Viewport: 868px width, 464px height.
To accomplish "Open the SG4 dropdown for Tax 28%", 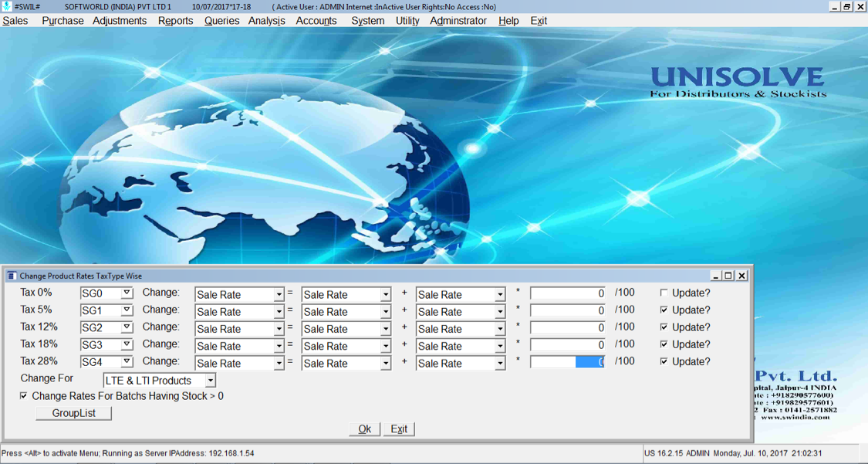I will click(x=127, y=361).
